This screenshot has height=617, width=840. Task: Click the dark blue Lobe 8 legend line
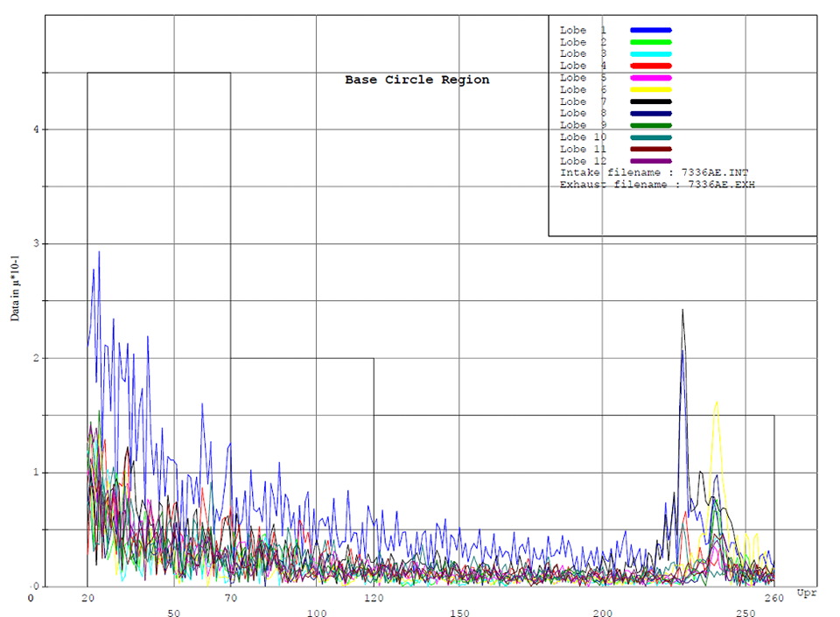click(649, 113)
